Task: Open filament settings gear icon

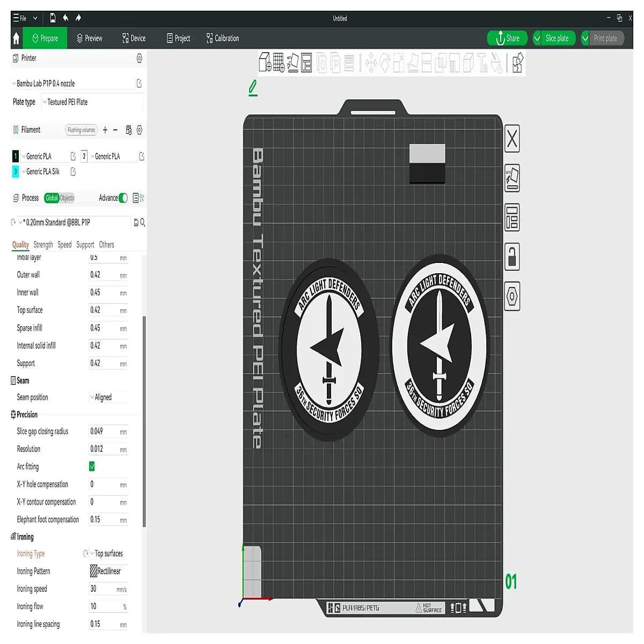Action: coord(140,130)
